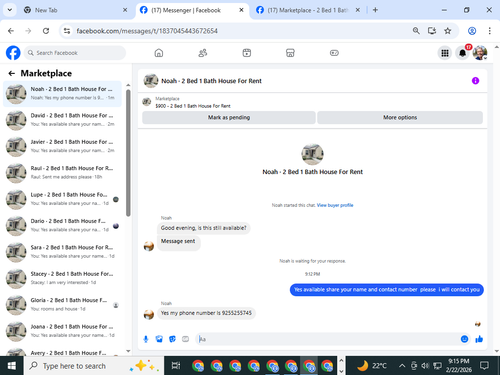
Task: Choose a GIF icon
Action: pos(185,339)
